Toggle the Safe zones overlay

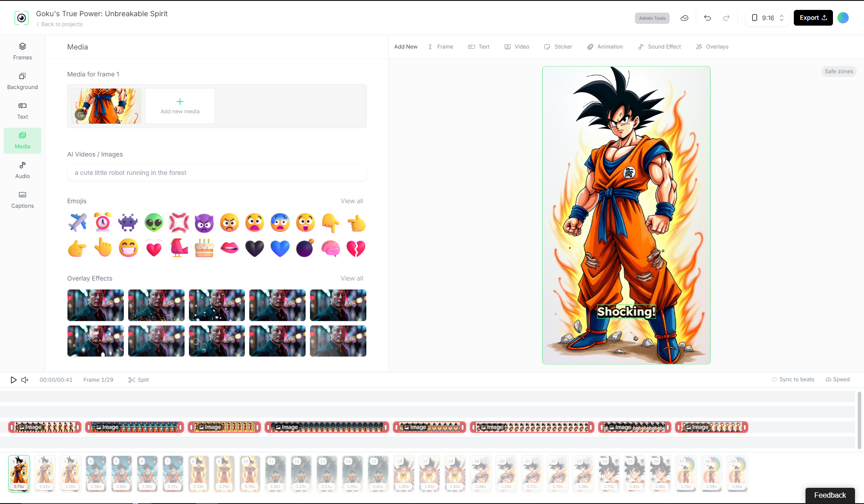(838, 71)
